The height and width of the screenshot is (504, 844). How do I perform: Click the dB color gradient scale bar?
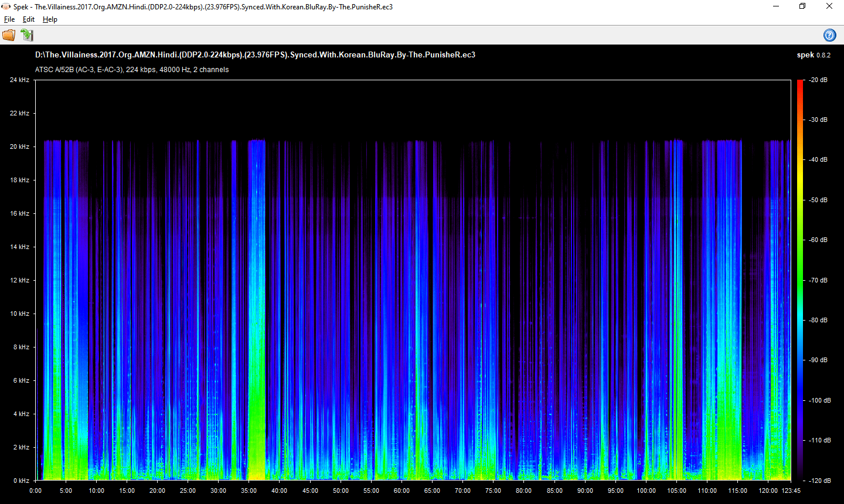(x=800, y=280)
